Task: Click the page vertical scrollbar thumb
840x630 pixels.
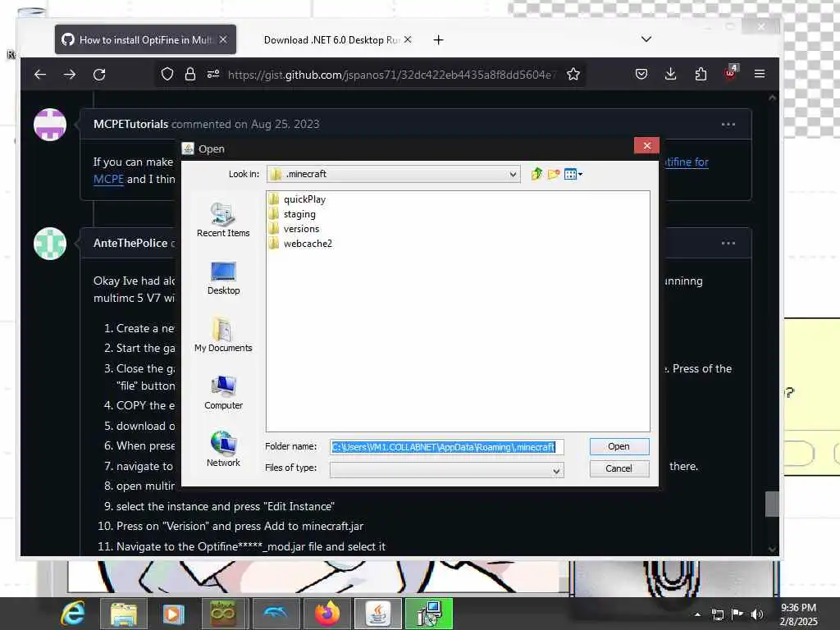Action: point(772,504)
